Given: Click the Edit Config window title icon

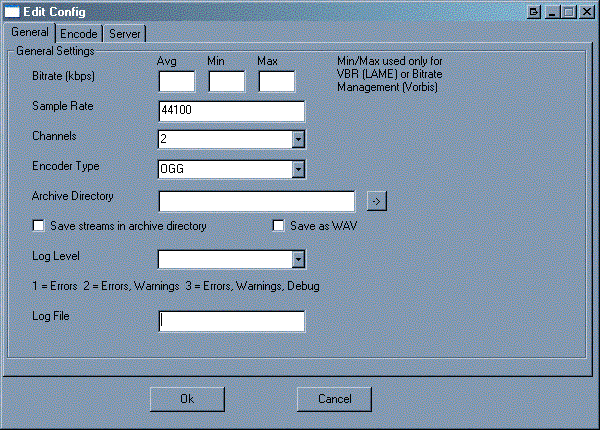Looking at the screenshot, I should pos(14,12).
